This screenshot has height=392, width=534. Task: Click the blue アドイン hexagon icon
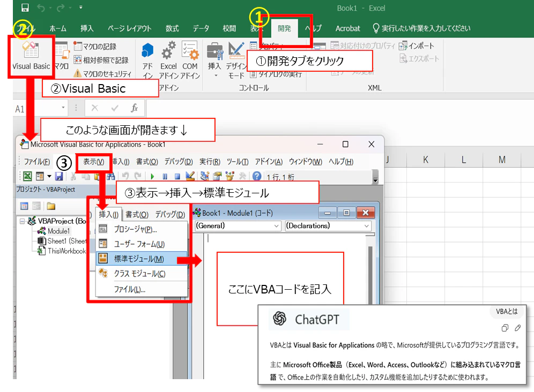(147, 51)
